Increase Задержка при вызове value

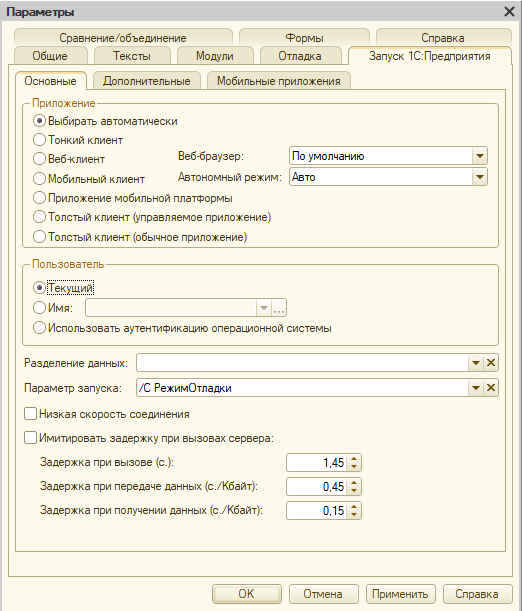(354, 459)
